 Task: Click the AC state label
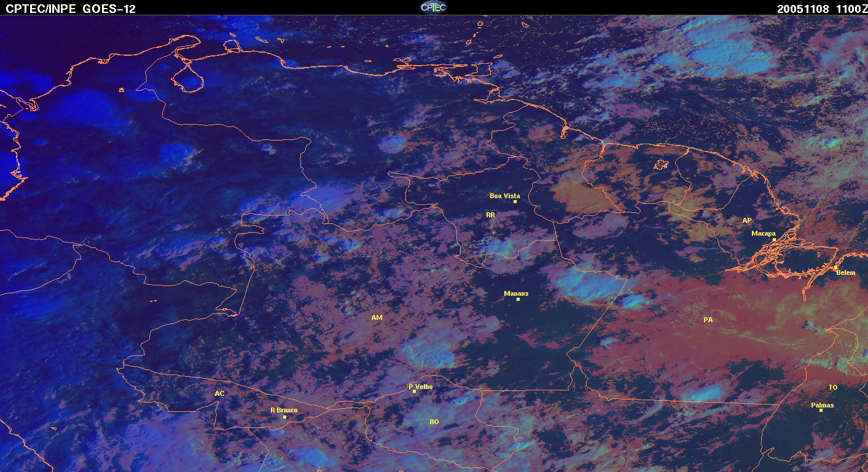pos(219,393)
